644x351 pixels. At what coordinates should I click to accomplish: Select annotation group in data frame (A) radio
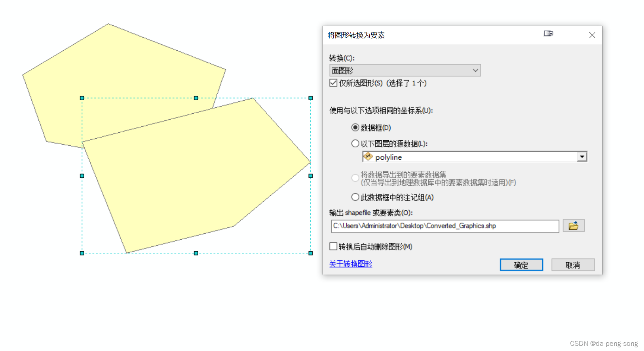355,197
